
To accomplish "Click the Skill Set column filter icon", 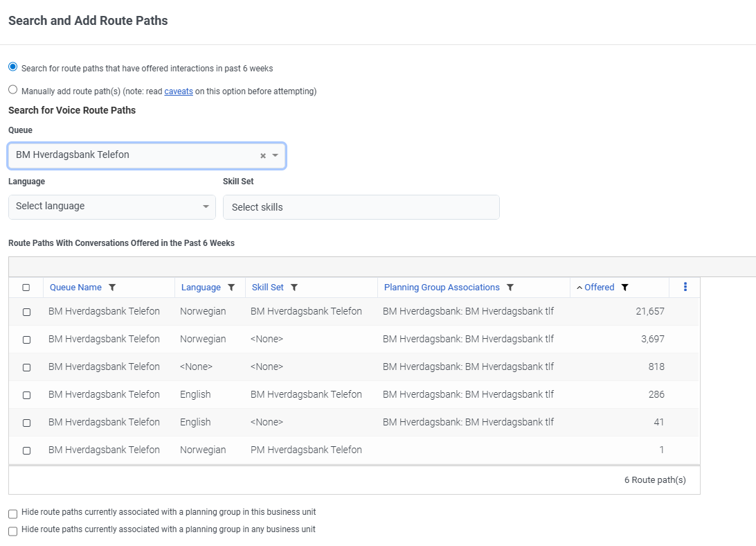I will [x=294, y=288].
